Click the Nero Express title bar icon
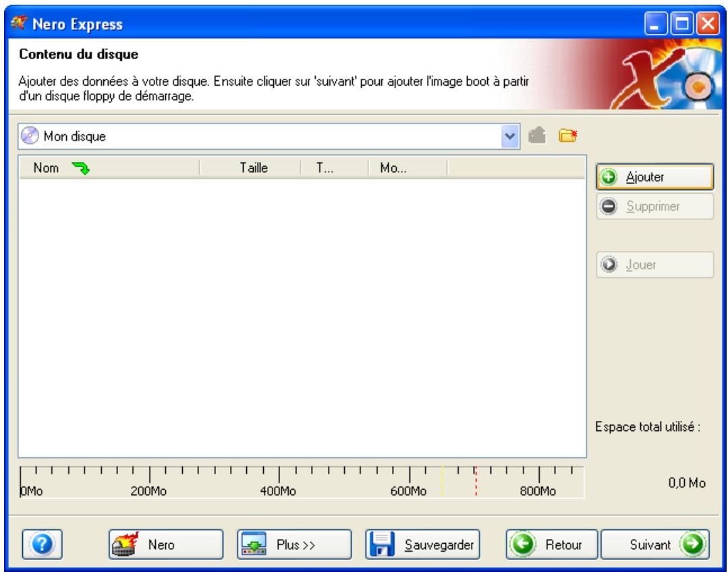This screenshot has width=728, height=572. pos(19,23)
